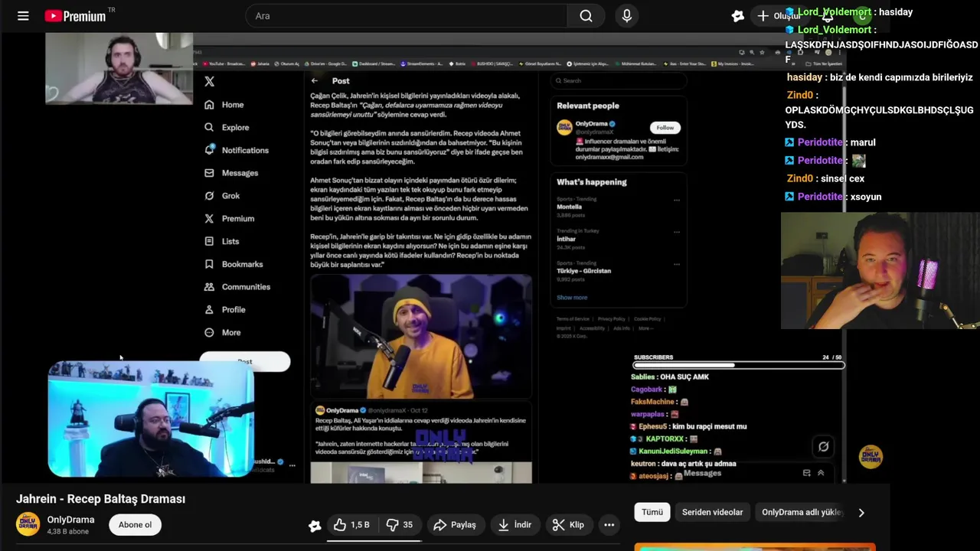980x551 pixels.
Task: Click the X logo in the sidebar
Action: click(210, 81)
